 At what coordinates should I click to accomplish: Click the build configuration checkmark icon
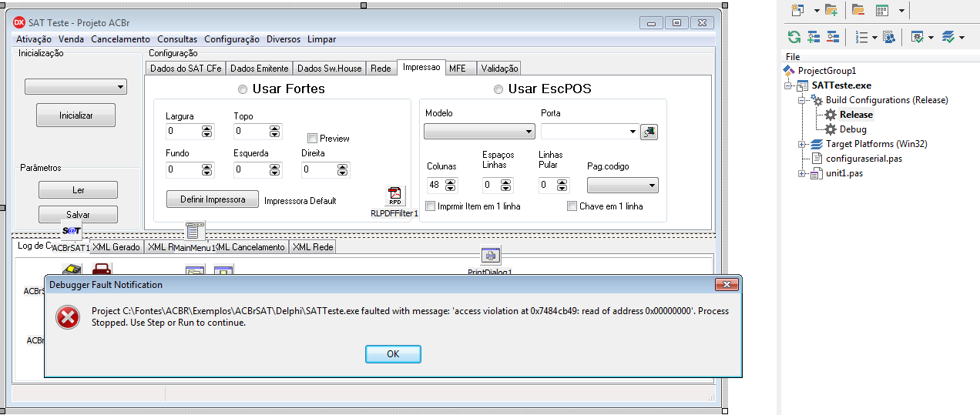(x=918, y=36)
